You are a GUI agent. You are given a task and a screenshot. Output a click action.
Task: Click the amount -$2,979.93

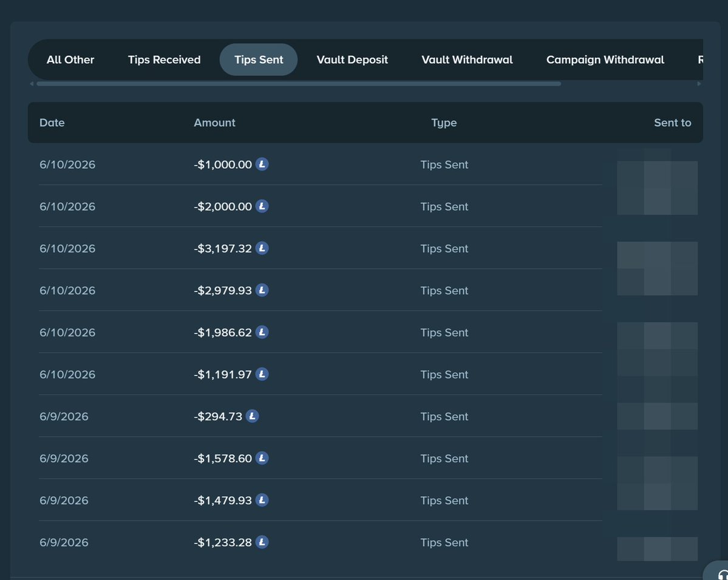223,291
